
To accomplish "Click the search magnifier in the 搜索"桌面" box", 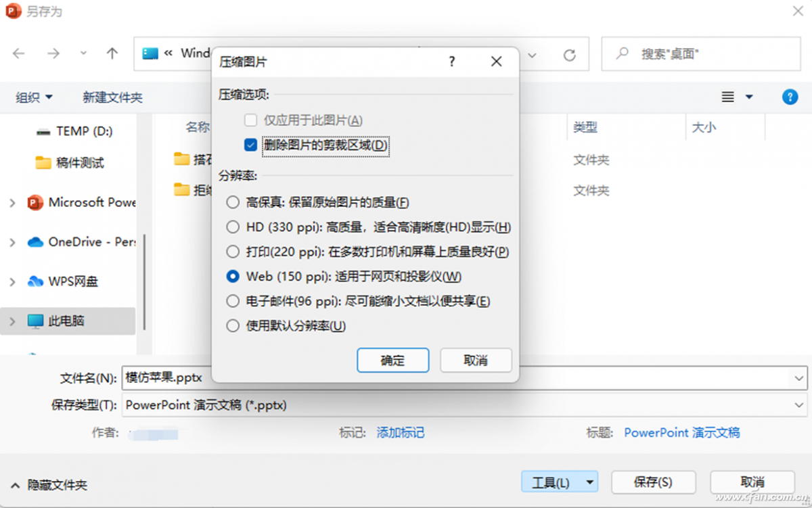I will coord(622,53).
